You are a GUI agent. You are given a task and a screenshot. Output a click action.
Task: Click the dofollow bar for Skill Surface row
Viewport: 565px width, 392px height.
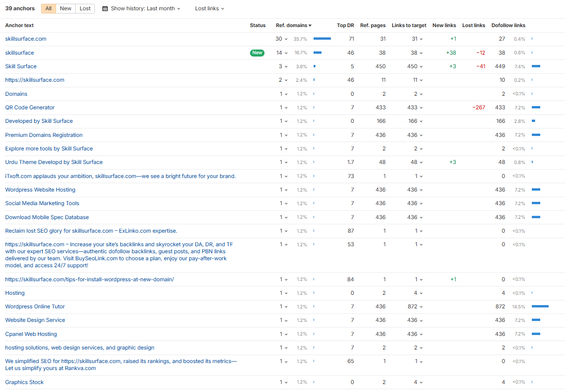coord(536,66)
